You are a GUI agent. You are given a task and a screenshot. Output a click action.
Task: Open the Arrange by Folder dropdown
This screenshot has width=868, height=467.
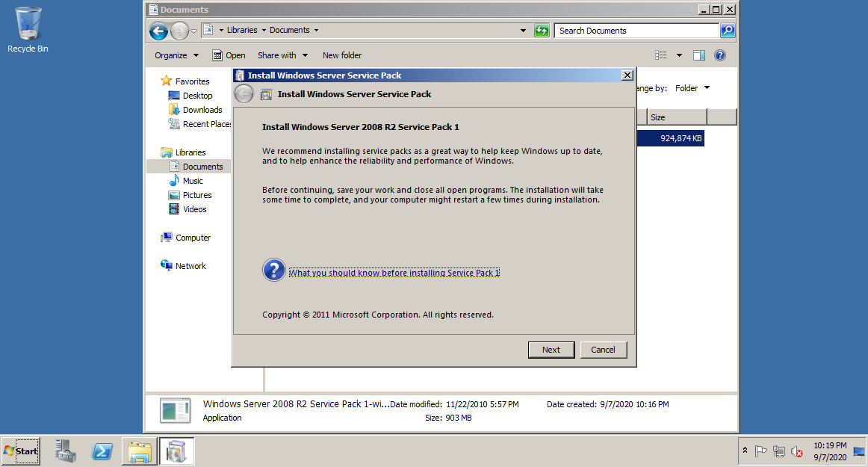click(692, 88)
